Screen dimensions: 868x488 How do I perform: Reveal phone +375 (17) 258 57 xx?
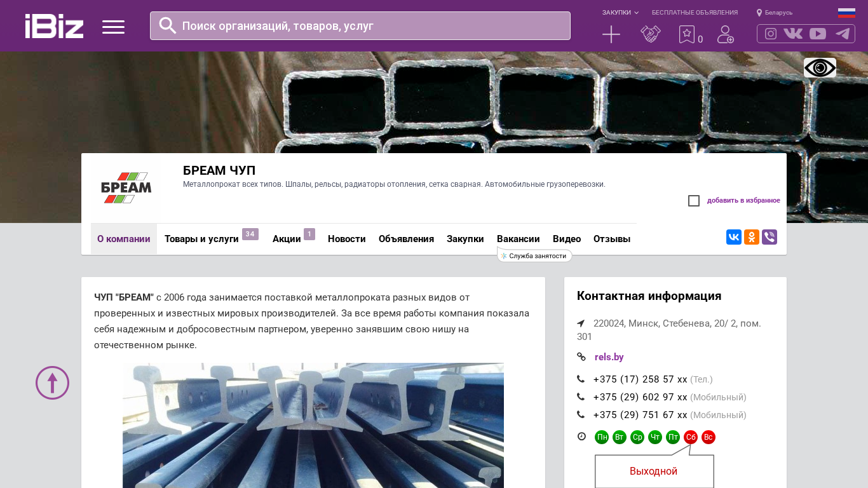click(x=641, y=379)
